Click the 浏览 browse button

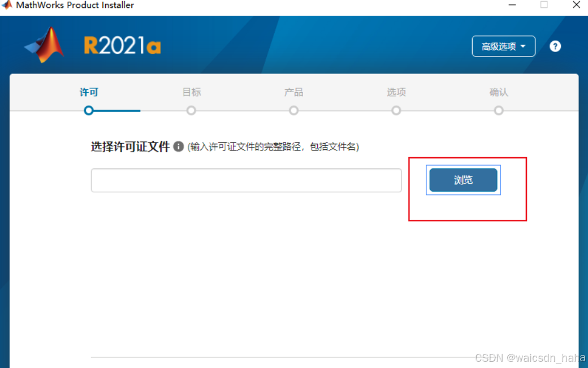[x=463, y=180]
